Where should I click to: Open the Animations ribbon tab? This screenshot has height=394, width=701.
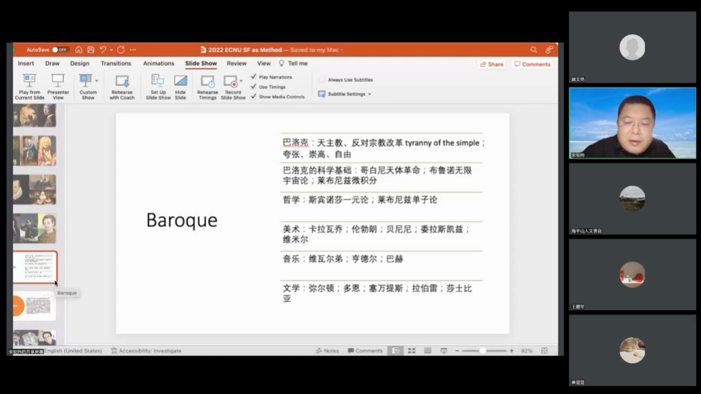coord(159,64)
